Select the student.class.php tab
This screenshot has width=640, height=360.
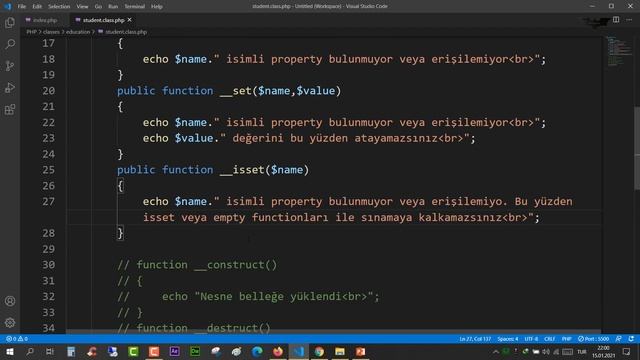coord(103,20)
